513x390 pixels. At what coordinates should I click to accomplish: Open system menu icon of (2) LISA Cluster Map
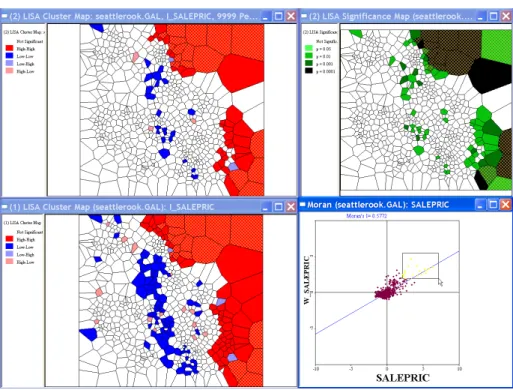[x=4, y=16]
